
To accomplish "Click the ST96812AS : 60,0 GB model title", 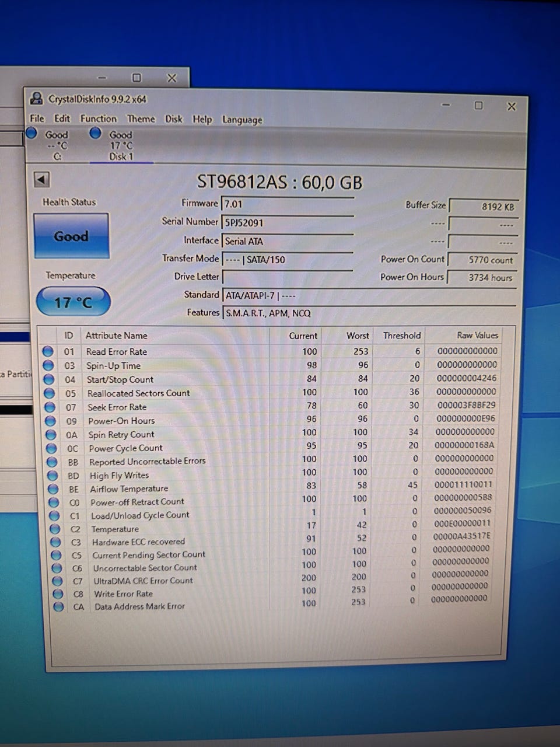I will pyautogui.click(x=279, y=182).
